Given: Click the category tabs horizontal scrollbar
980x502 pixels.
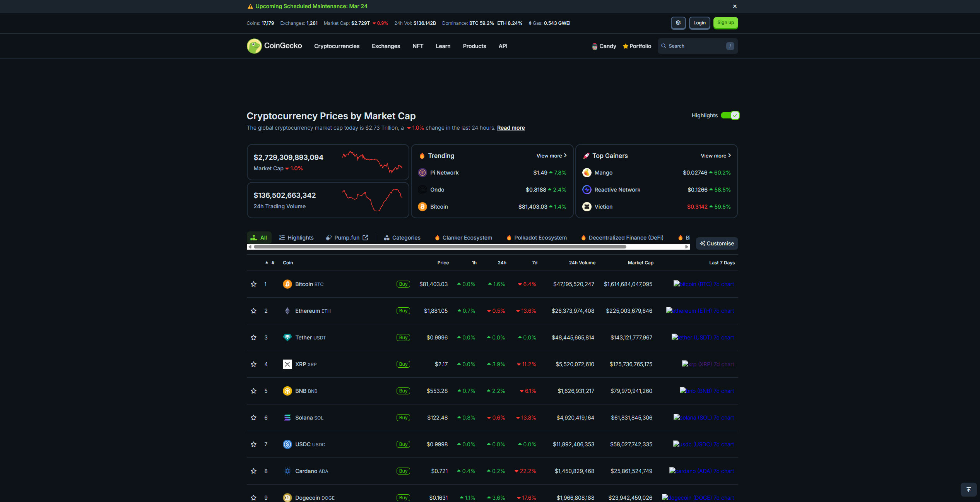Looking at the screenshot, I should [440, 247].
